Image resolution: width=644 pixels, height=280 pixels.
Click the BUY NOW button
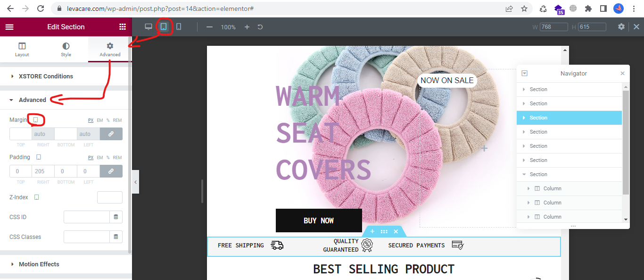(x=319, y=221)
